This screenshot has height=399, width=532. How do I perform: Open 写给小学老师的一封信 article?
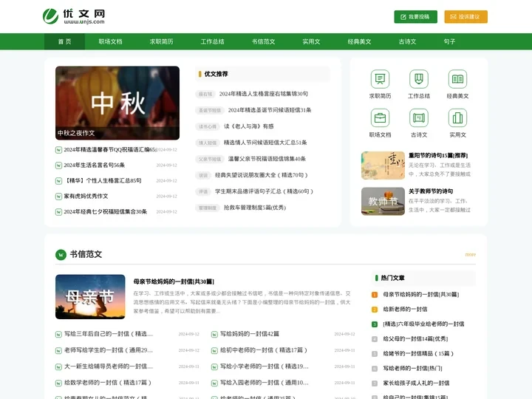(265, 366)
